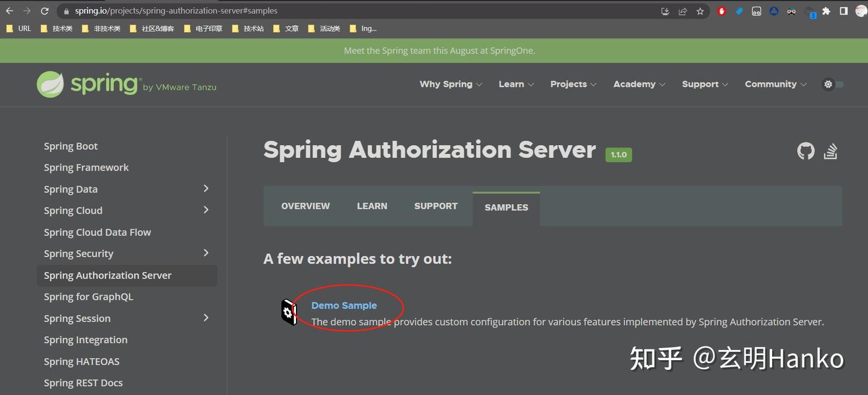The width and height of the screenshot is (868, 395).
Task: Open the Extensions puzzle piece menu
Action: coord(826,11)
